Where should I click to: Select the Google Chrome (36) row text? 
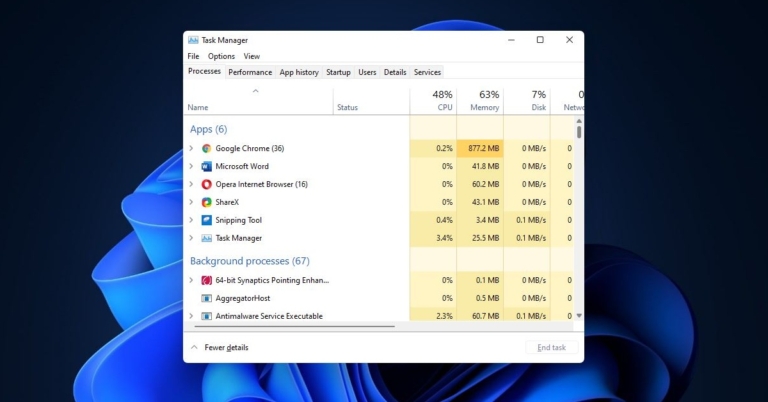(250, 148)
